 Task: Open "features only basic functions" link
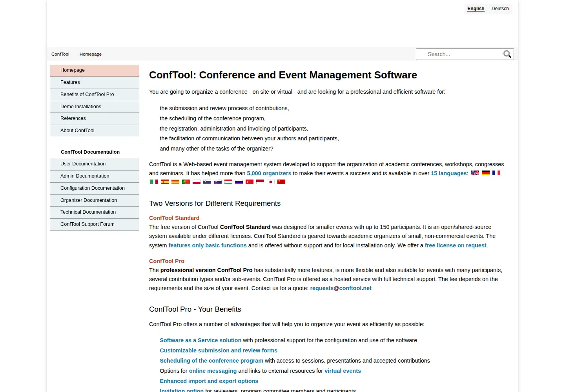208,245
